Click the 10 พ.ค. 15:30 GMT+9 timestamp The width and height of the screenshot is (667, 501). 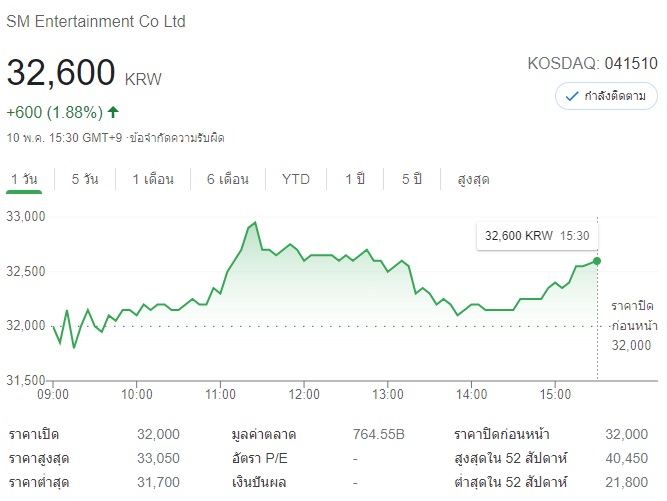tap(64, 138)
